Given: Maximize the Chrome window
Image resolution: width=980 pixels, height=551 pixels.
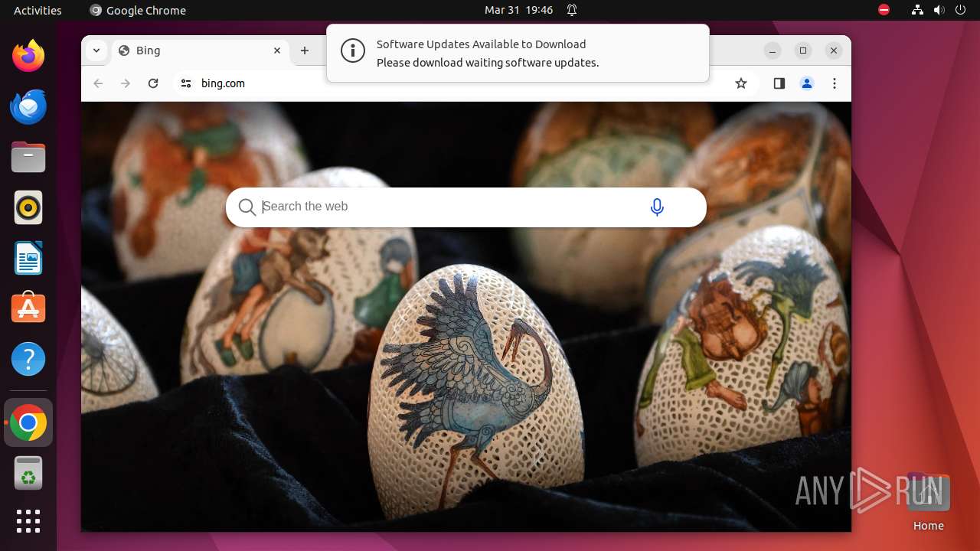Looking at the screenshot, I should (x=803, y=51).
